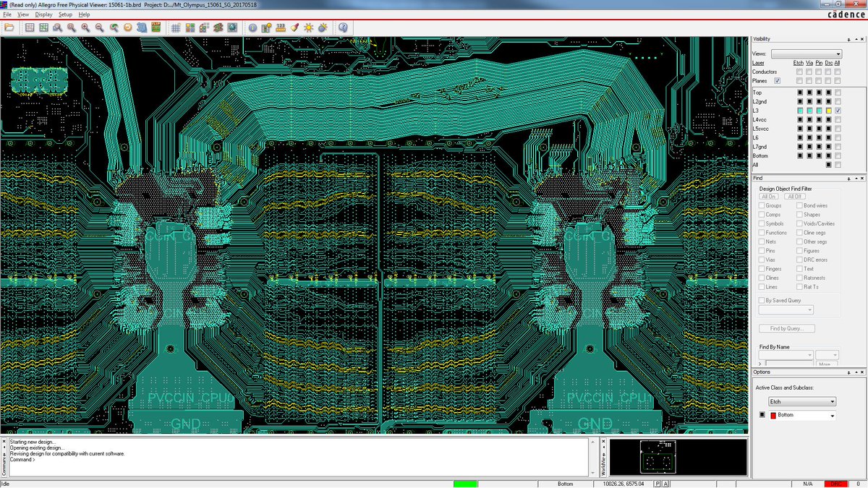The height and width of the screenshot is (488, 868).
Task: Click the Show Element info icon
Action: (252, 27)
